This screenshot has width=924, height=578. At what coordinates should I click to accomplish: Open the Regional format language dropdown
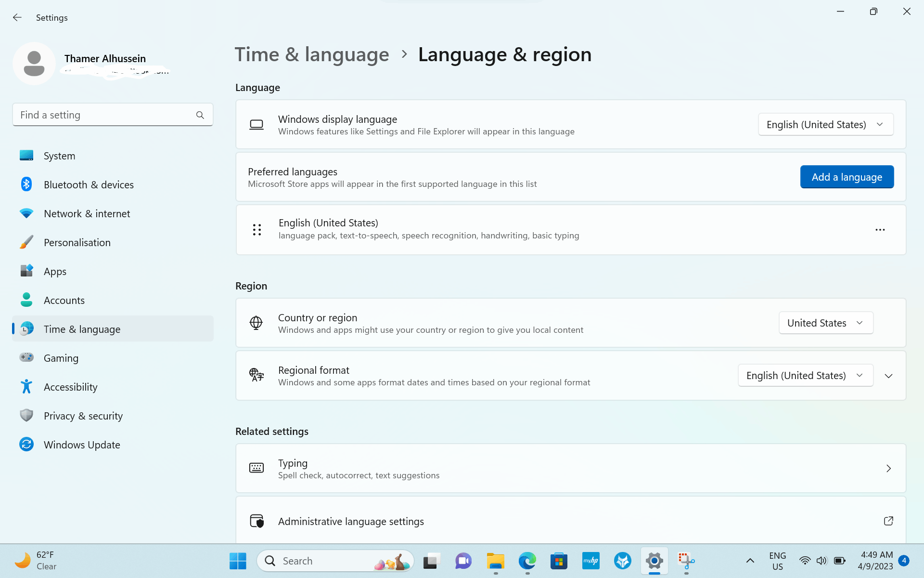tap(805, 376)
